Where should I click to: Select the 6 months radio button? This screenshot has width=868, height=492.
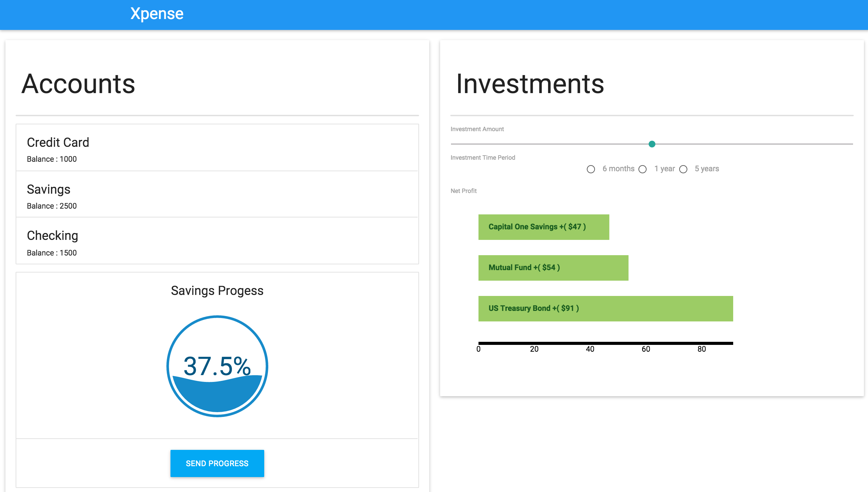tap(591, 169)
